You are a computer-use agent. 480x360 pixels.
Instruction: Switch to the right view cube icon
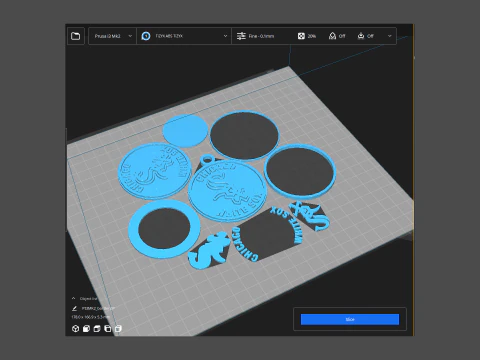tap(118, 329)
